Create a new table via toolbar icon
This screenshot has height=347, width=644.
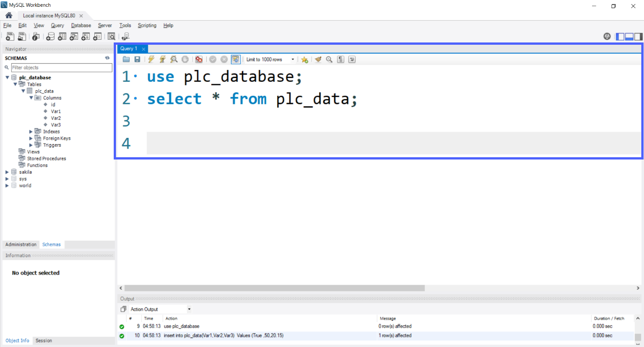(x=62, y=37)
